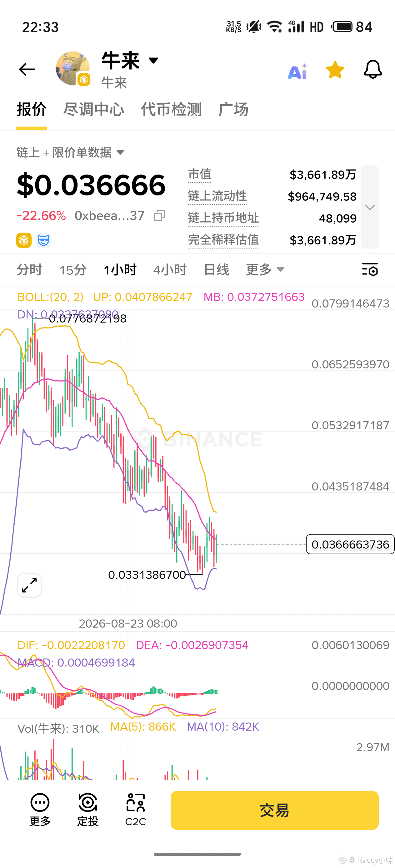Select the 1小时 chart interval
This screenshot has height=868, width=395.
pos(120,270)
